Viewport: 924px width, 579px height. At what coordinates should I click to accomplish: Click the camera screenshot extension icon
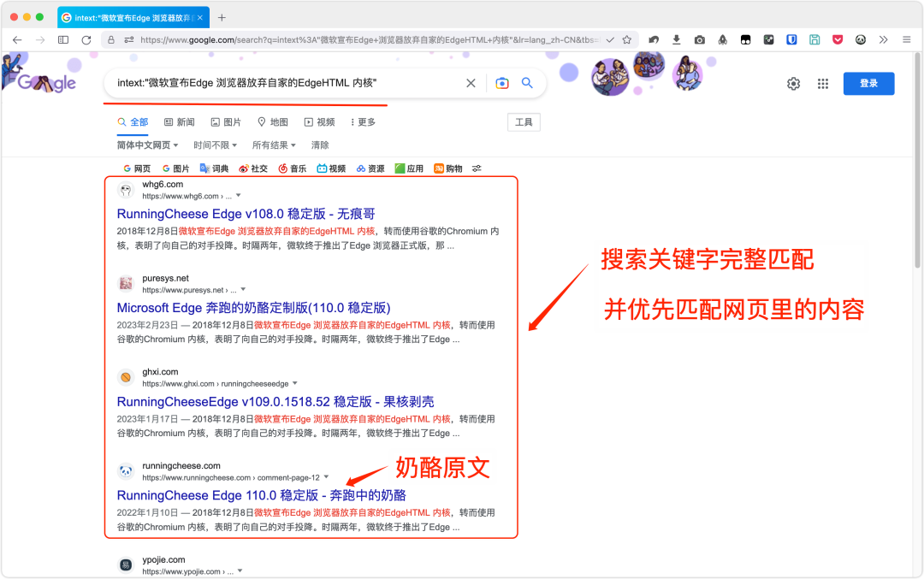(700, 40)
